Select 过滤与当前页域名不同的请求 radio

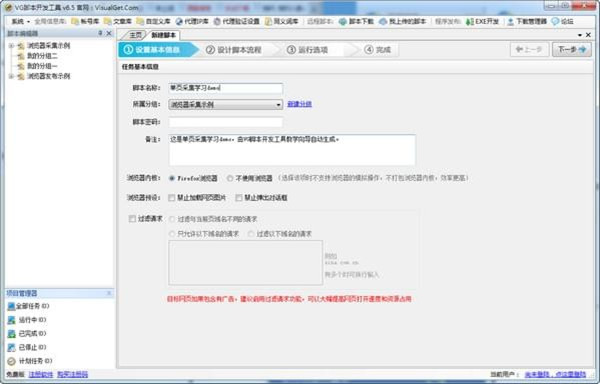click(x=172, y=219)
